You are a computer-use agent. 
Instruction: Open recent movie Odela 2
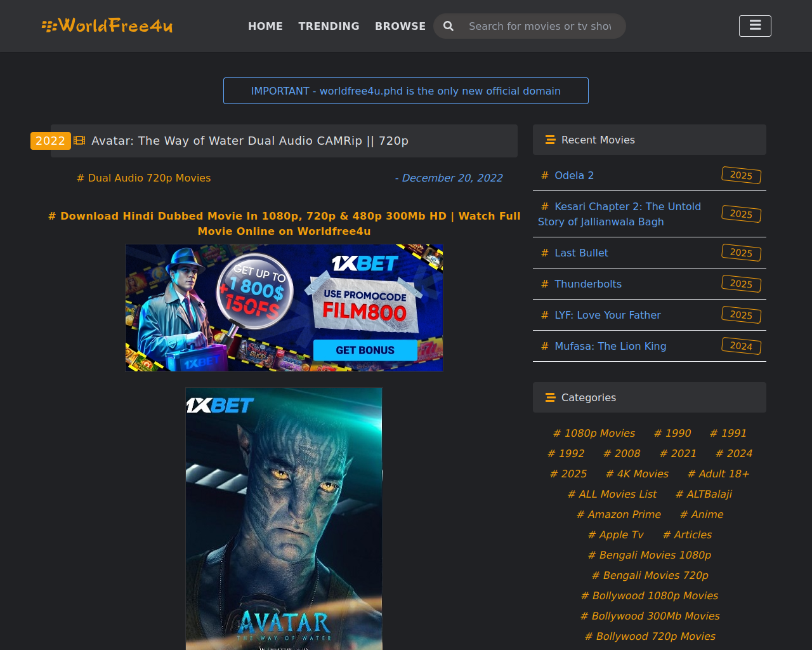click(x=574, y=175)
